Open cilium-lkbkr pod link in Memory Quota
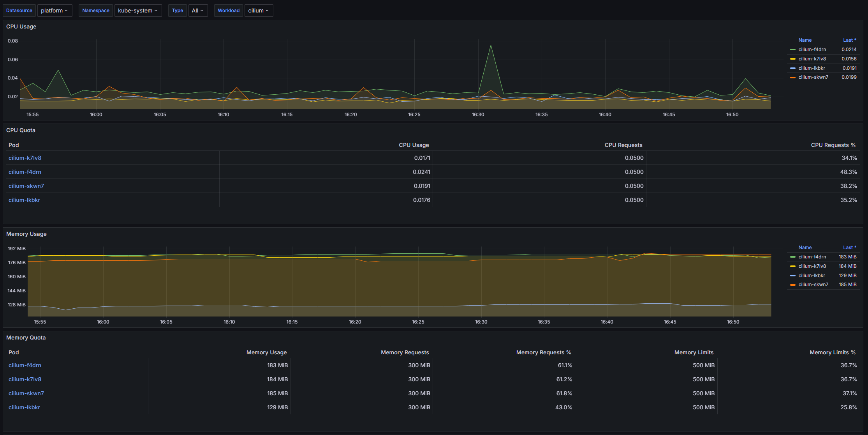Viewport: 868px width, 435px height. point(24,407)
